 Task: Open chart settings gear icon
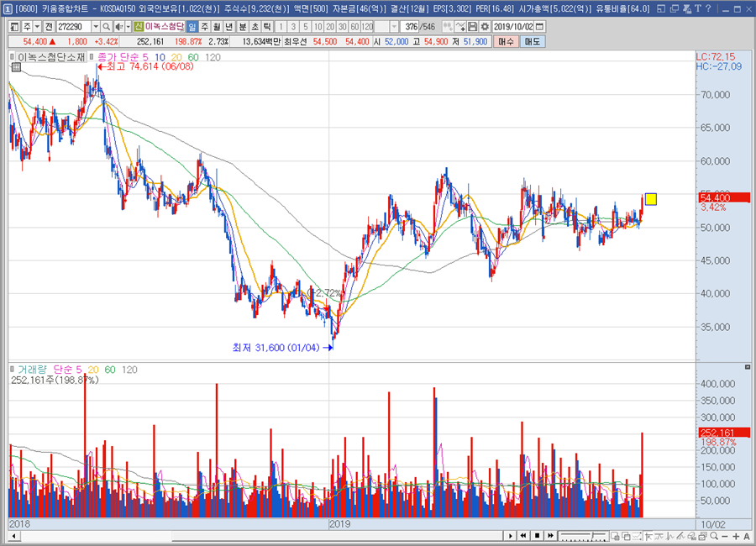pyautogui.click(x=485, y=27)
